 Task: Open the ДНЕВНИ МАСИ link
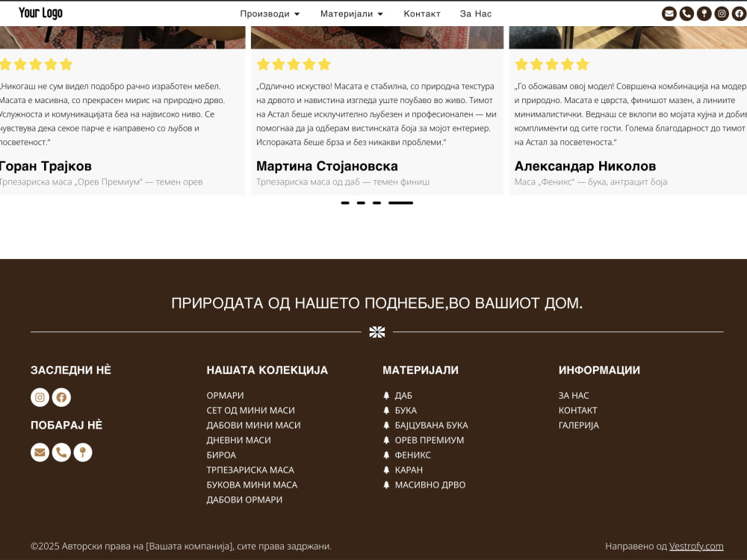coord(239,440)
